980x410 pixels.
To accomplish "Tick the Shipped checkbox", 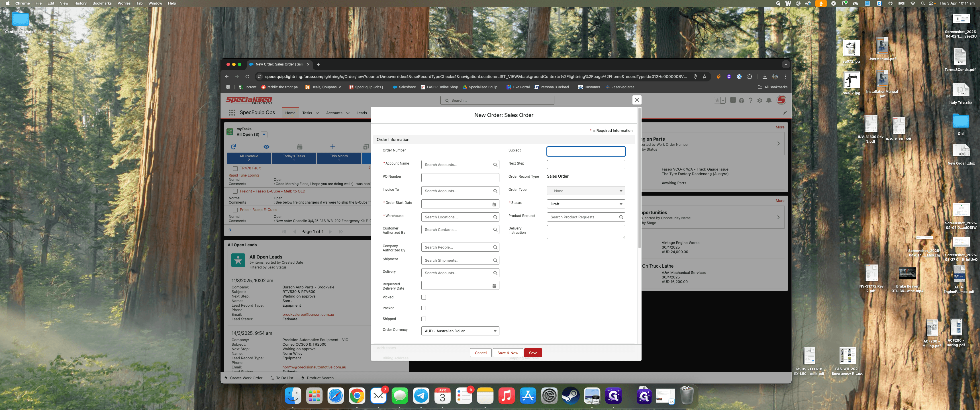I will [423, 319].
